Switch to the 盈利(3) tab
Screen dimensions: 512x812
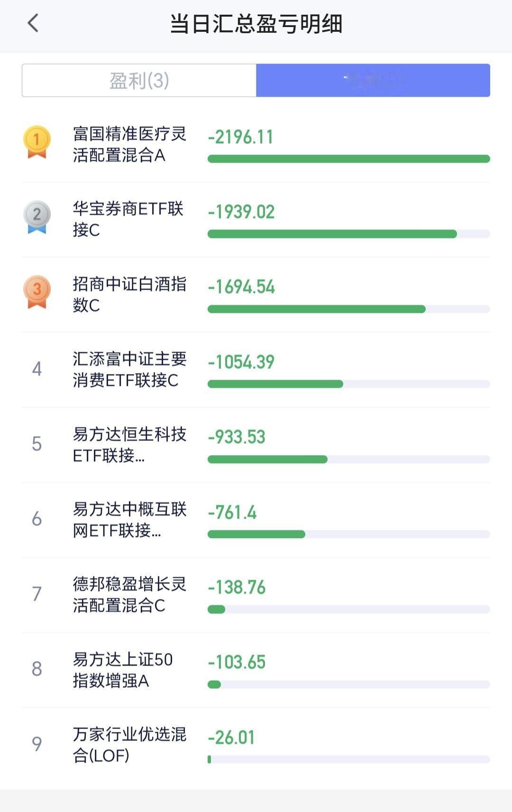click(x=139, y=81)
